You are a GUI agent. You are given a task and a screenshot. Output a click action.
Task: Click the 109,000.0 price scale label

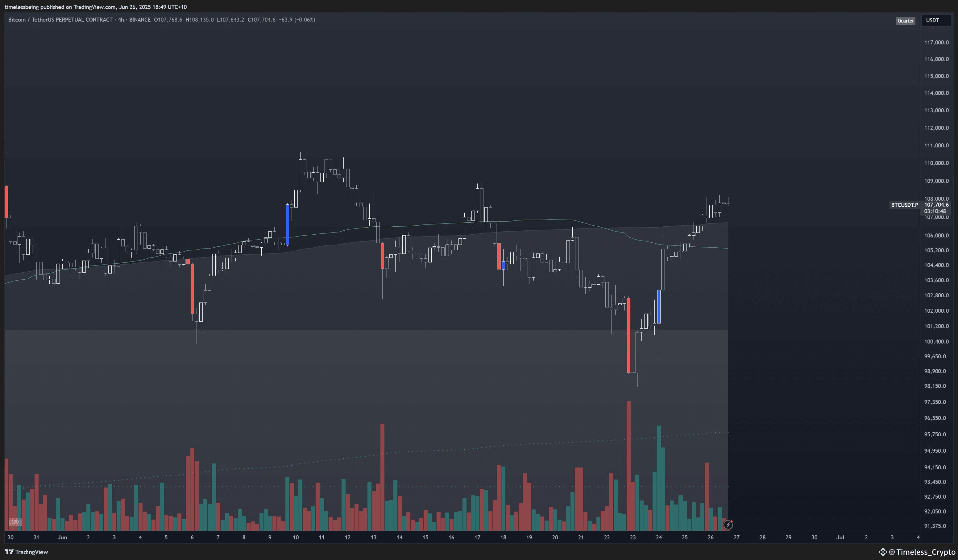pyautogui.click(x=936, y=181)
